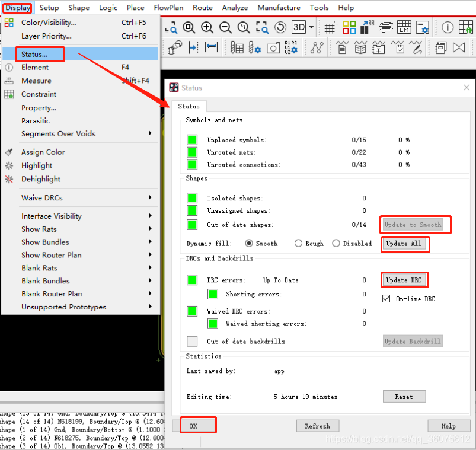Expand the Blank Rats submenu
Image resolution: width=476 pixels, height=450 pixels.
click(80, 268)
